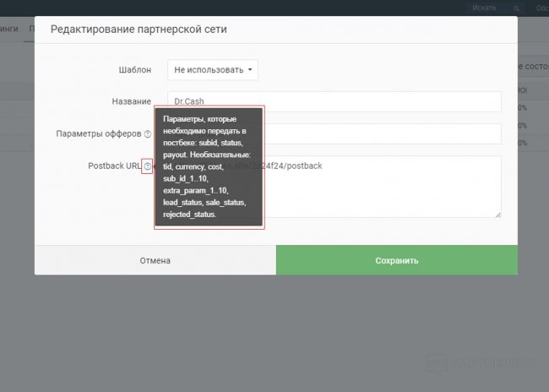Click the help icon next to Postback URL
549x392 pixels.
coord(147,166)
